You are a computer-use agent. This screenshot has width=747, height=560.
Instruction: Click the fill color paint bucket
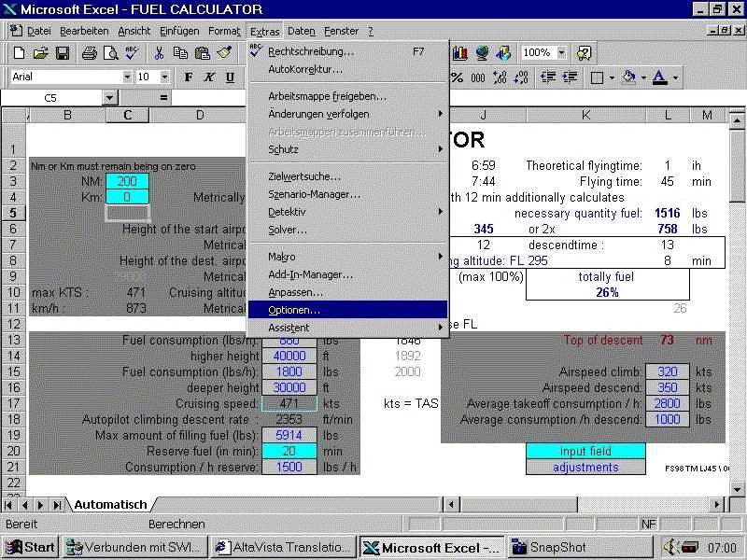pos(629,77)
